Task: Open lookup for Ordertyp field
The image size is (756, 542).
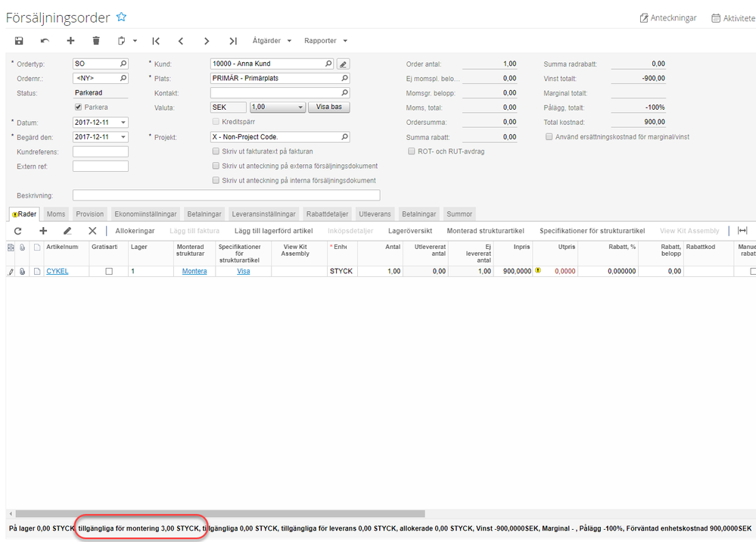Action: [x=123, y=64]
